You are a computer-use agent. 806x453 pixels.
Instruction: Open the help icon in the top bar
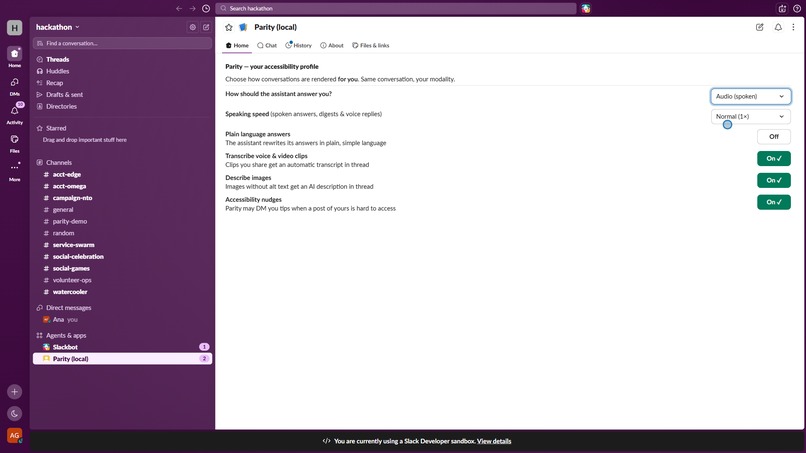(x=797, y=8)
